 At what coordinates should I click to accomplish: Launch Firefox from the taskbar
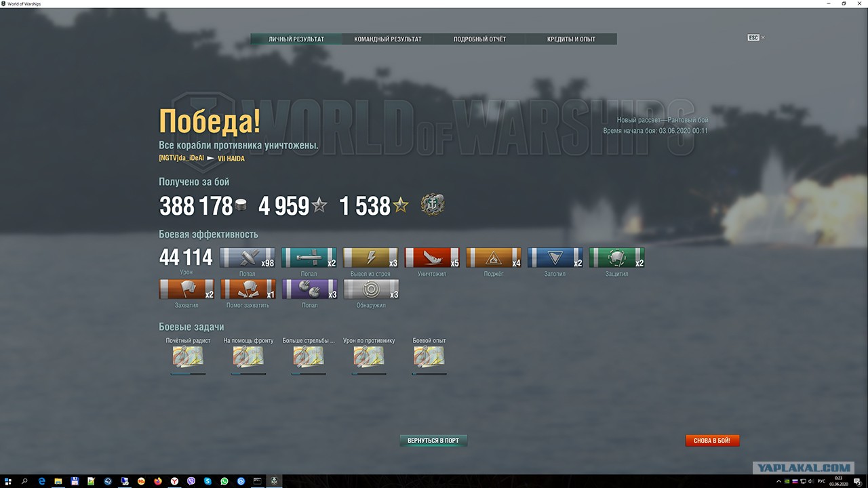(x=158, y=481)
